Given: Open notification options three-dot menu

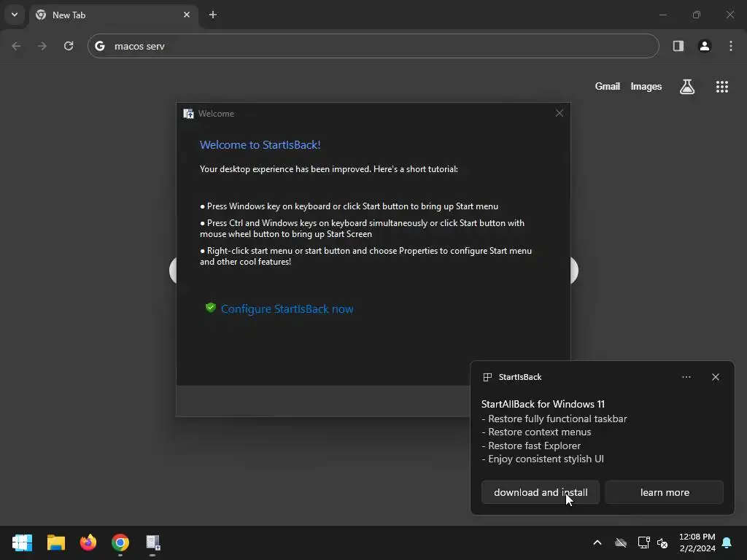Looking at the screenshot, I should point(686,377).
